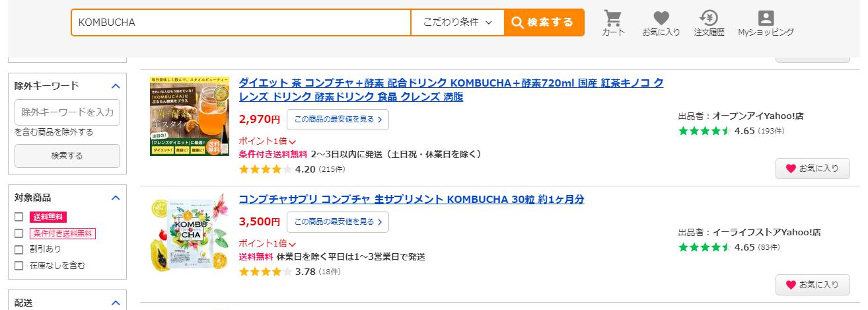Collapse the 除外キーワード section
This screenshot has width=868, height=310.
[x=116, y=86]
